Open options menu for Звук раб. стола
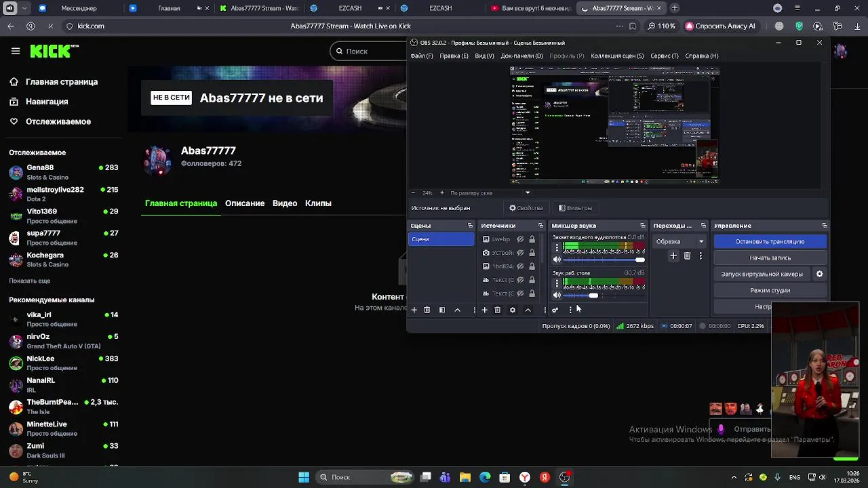 click(x=557, y=283)
